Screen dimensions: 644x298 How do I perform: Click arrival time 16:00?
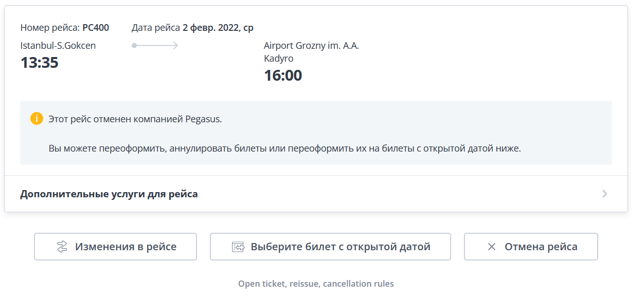tap(283, 76)
